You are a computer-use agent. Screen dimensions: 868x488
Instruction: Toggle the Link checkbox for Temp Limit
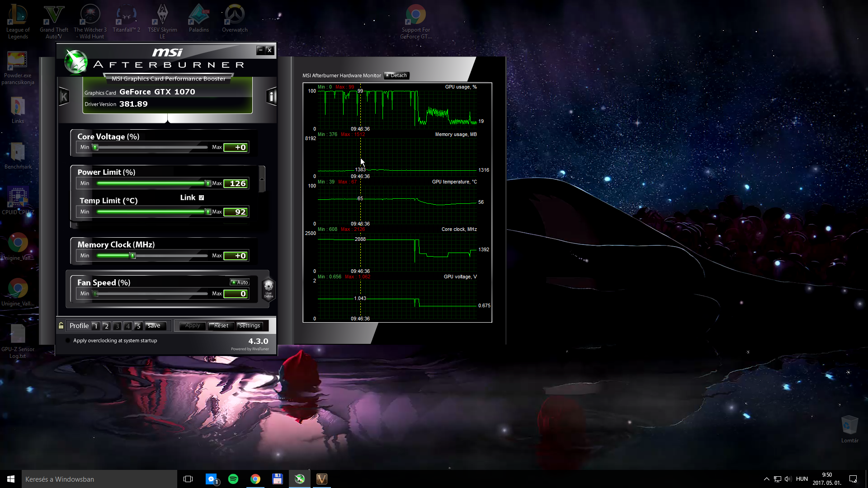click(202, 197)
